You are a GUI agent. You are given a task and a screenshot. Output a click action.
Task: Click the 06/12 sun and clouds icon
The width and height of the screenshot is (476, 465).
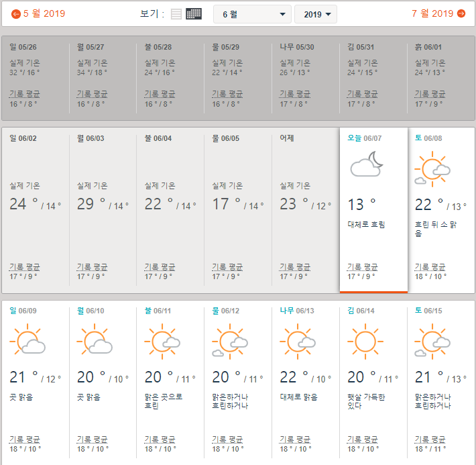click(229, 341)
